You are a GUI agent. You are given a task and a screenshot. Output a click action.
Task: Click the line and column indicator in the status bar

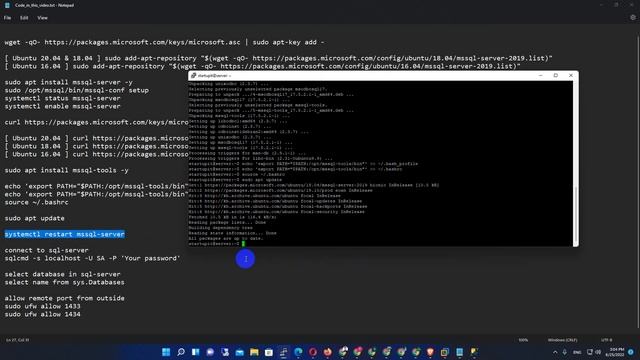(x=18, y=340)
